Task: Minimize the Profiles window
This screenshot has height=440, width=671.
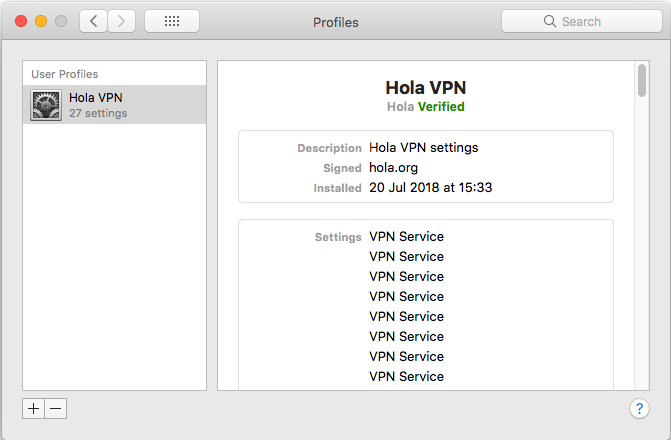Action: pos(41,21)
